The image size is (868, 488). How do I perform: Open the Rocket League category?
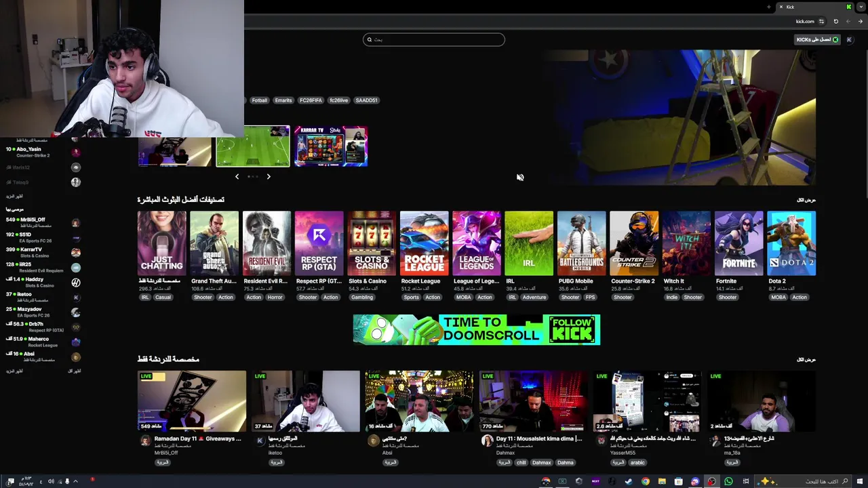pos(424,243)
